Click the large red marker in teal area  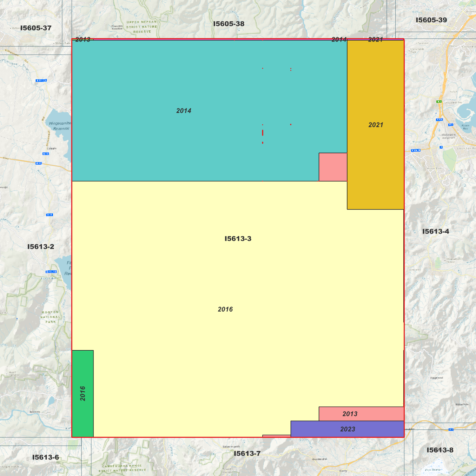pyautogui.click(x=262, y=133)
